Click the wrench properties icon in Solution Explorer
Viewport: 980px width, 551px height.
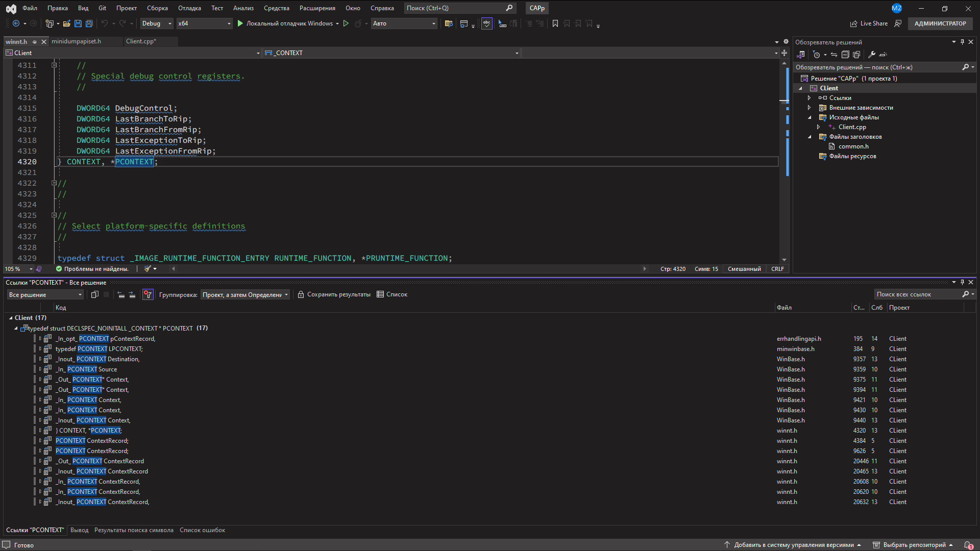pyautogui.click(x=872, y=55)
